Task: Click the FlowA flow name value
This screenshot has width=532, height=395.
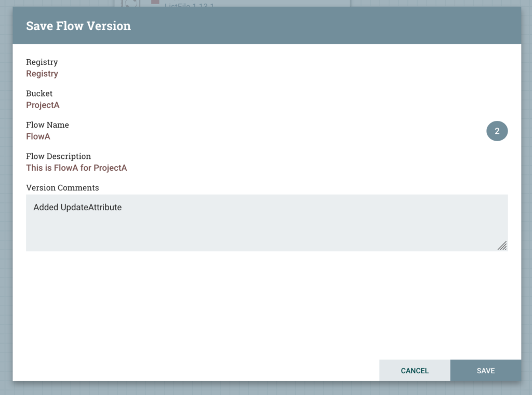Action: [38, 137]
